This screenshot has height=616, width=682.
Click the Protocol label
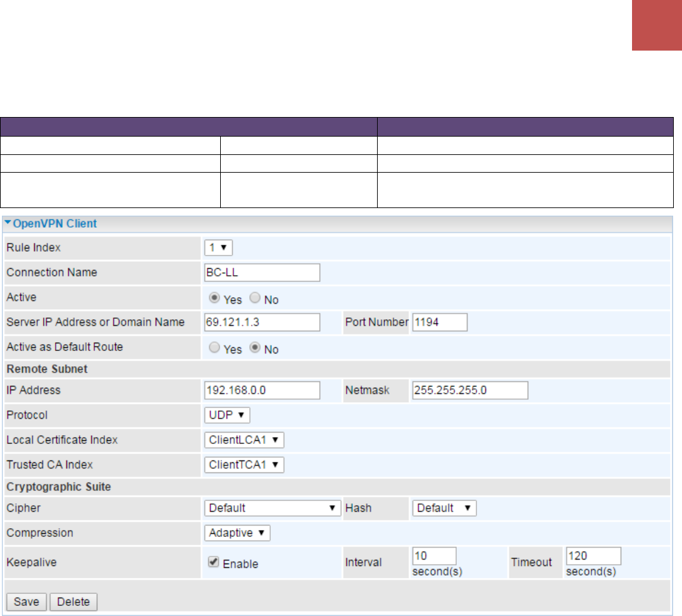click(27, 415)
